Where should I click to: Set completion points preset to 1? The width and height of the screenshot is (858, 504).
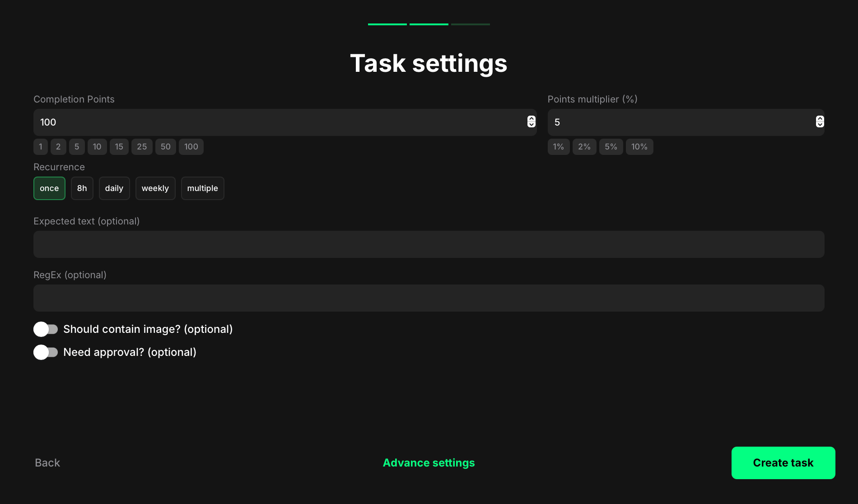pyautogui.click(x=41, y=147)
